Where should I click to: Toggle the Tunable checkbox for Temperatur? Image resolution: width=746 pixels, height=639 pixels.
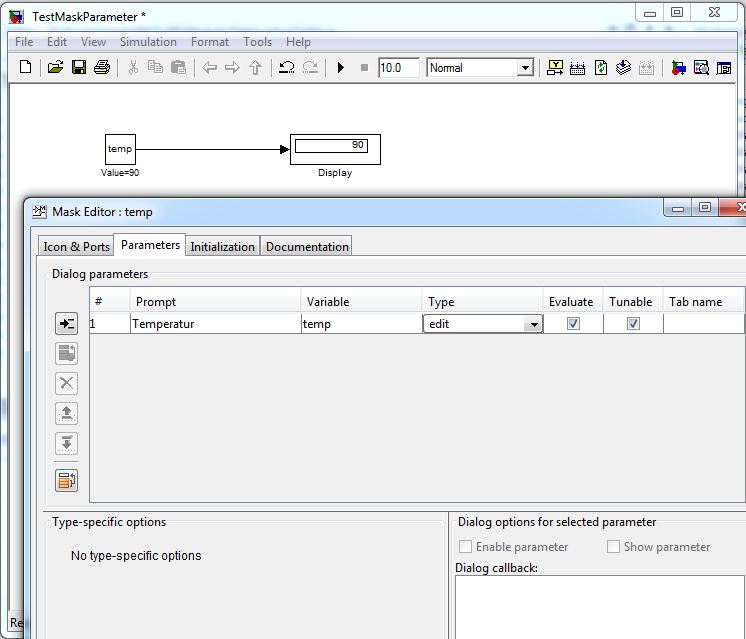coord(633,324)
